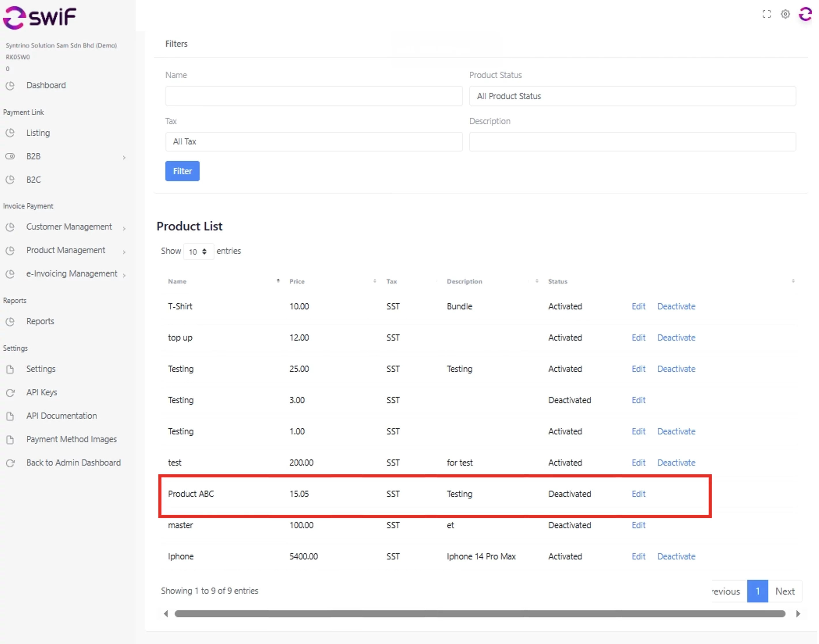
Task: Click the Payment Method Images icon
Action: coord(10,440)
